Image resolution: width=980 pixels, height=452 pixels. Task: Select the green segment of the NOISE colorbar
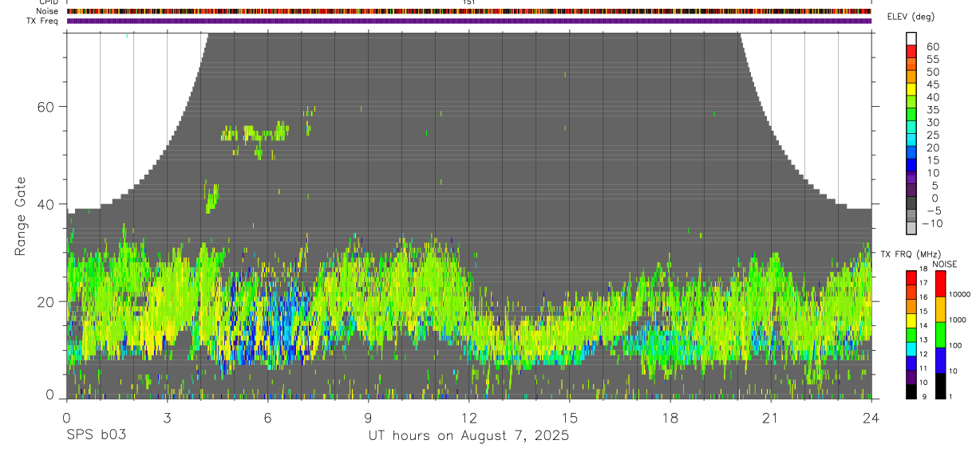point(940,335)
